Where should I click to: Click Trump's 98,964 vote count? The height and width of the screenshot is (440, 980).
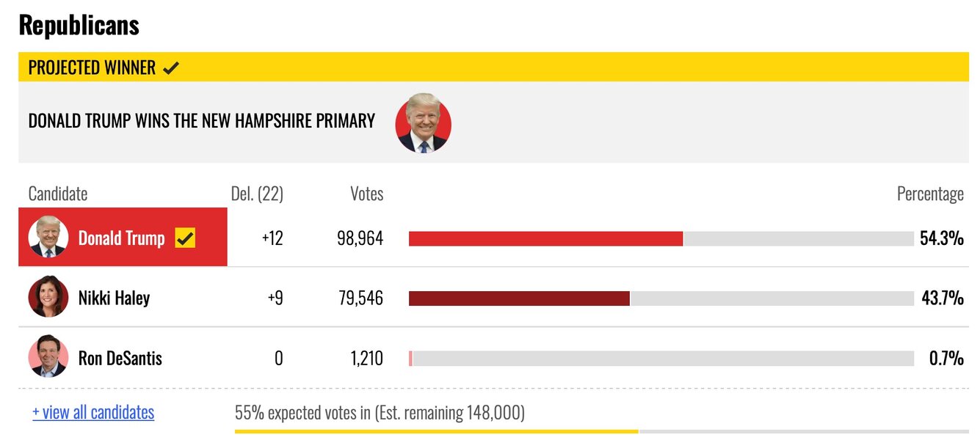coord(360,238)
